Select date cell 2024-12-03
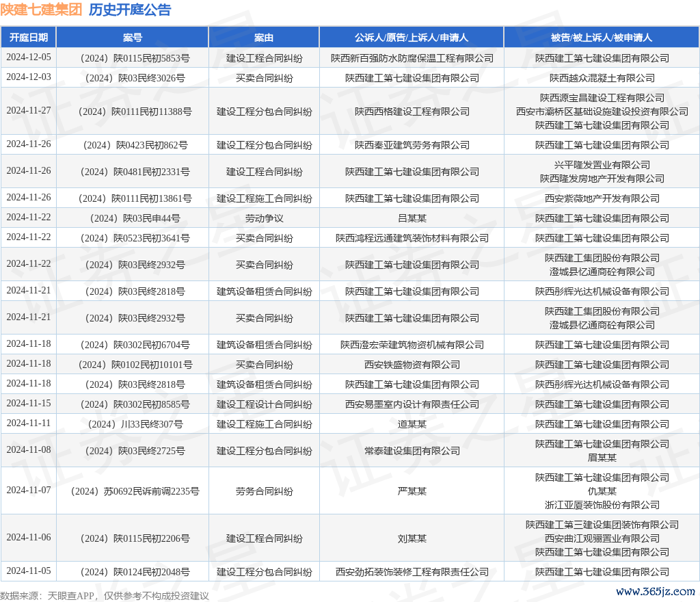This screenshot has width=700, height=602. pyautogui.click(x=29, y=77)
